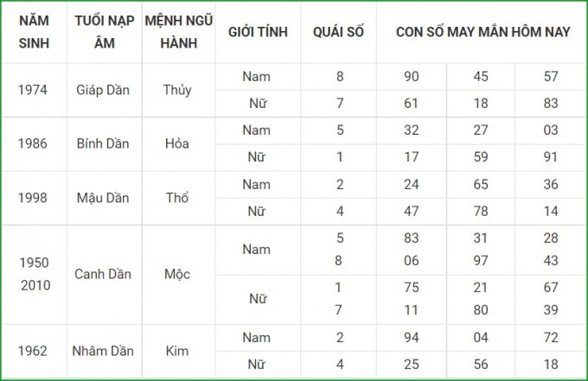This screenshot has width=588, height=381.
Task: Click CON SỐ MAY MẮN HÔM NAY header
Action: point(483,32)
